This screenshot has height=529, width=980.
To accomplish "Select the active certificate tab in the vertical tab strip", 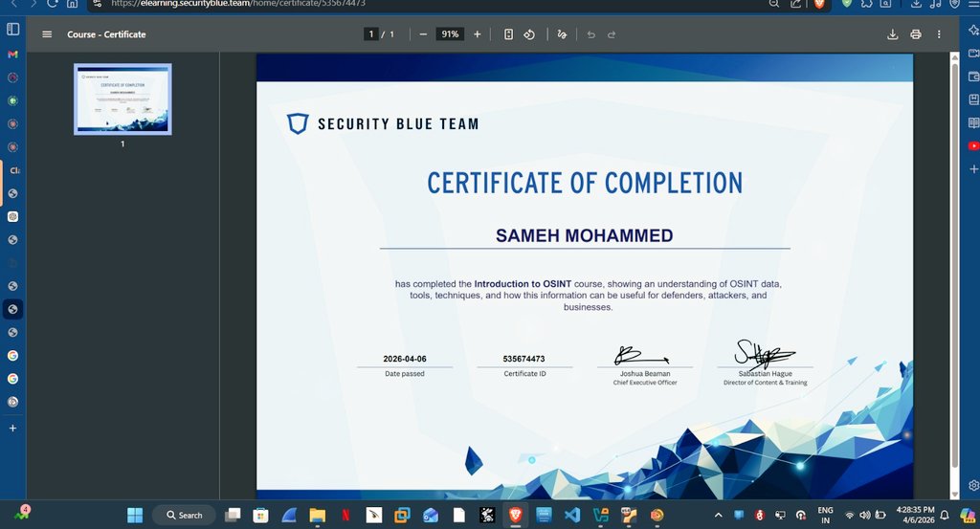I will pos(12,309).
